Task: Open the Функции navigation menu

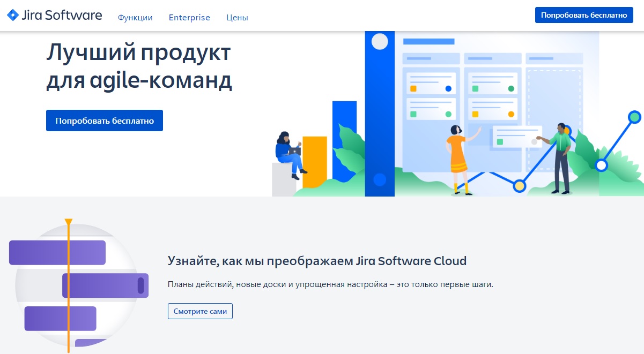Action: pos(136,17)
